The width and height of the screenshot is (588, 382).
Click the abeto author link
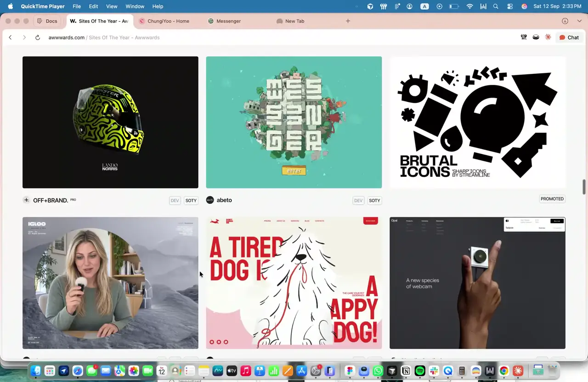pyautogui.click(x=224, y=200)
